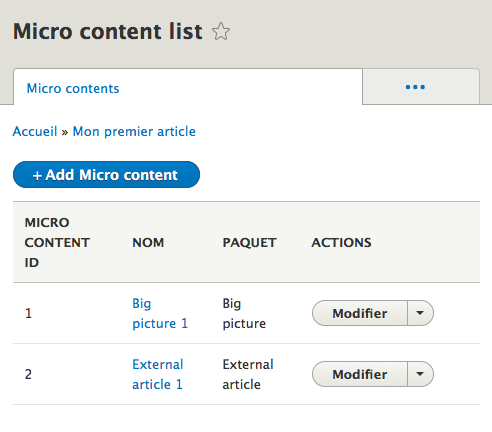Click the ID cell showing 2
The image size is (492, 432).
[x=28, y=374]
